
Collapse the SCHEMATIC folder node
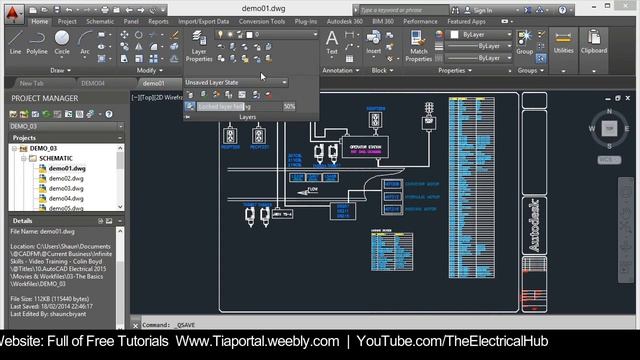pos(24,158)
